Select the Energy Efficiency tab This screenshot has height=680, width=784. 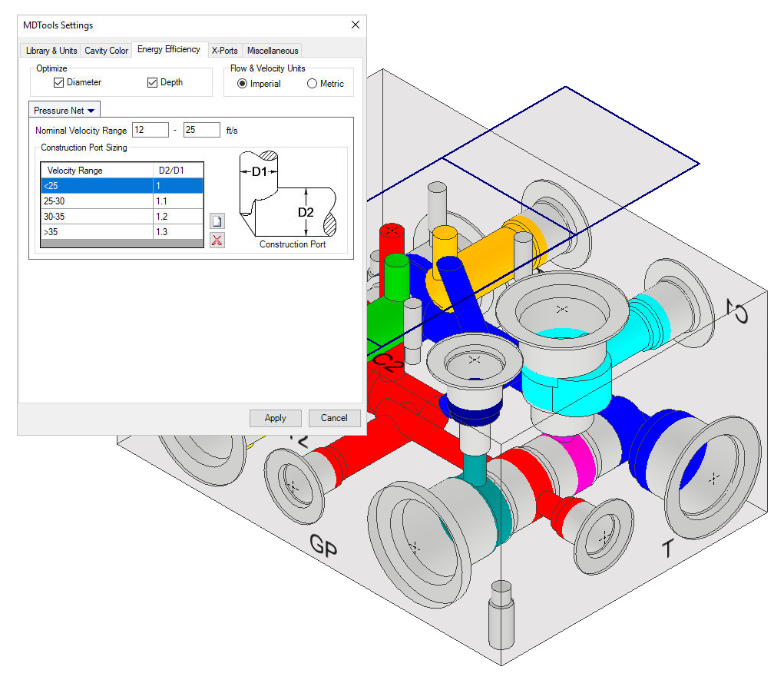[x=169, y=49]
